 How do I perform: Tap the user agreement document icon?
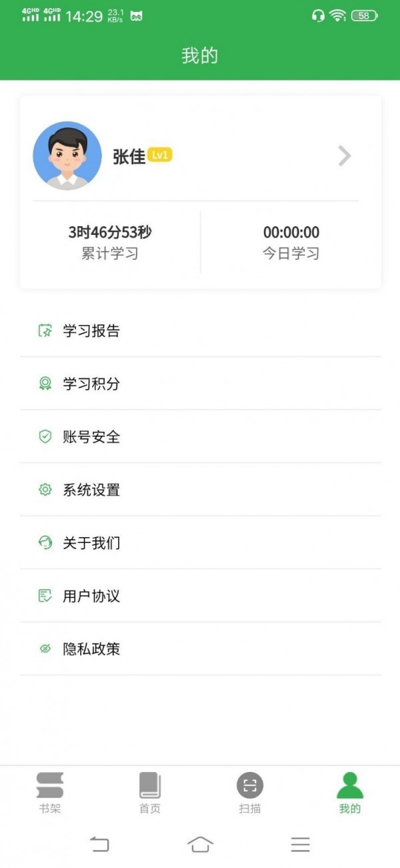(45, 596)
